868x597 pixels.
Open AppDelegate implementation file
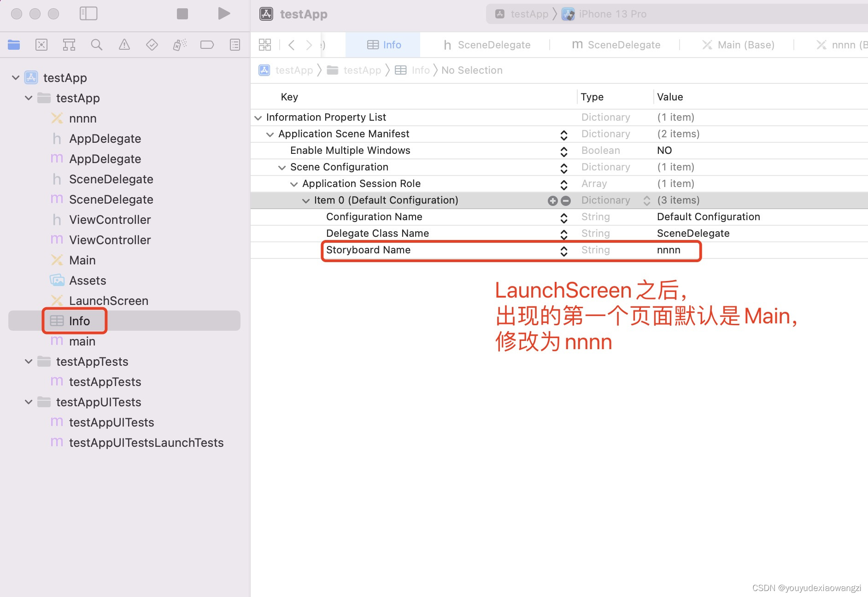coord(105,159)
